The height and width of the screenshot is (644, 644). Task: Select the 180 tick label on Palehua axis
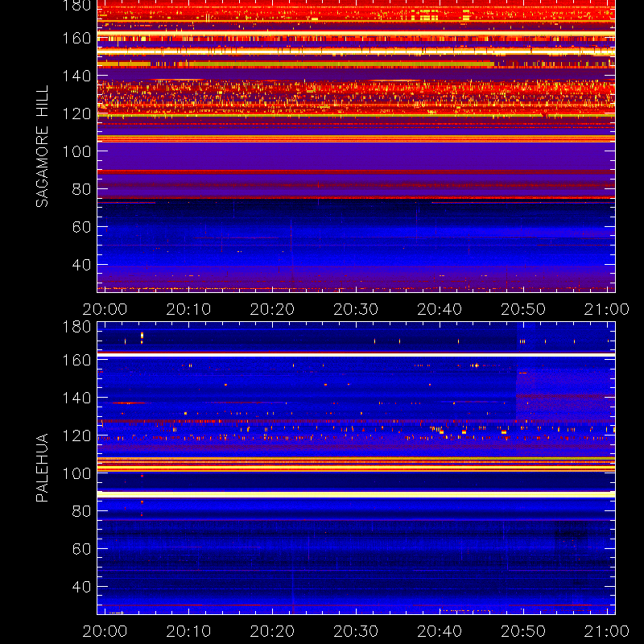click(76, 327)
